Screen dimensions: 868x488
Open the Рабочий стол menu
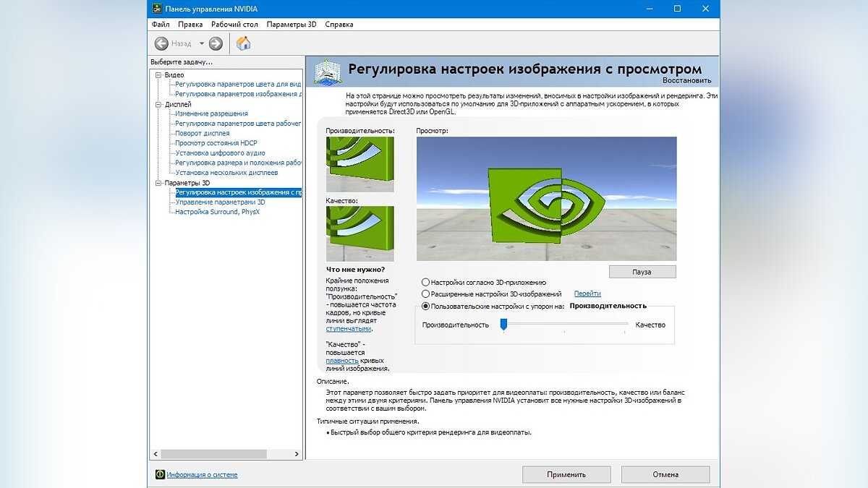tap(234, 25)
